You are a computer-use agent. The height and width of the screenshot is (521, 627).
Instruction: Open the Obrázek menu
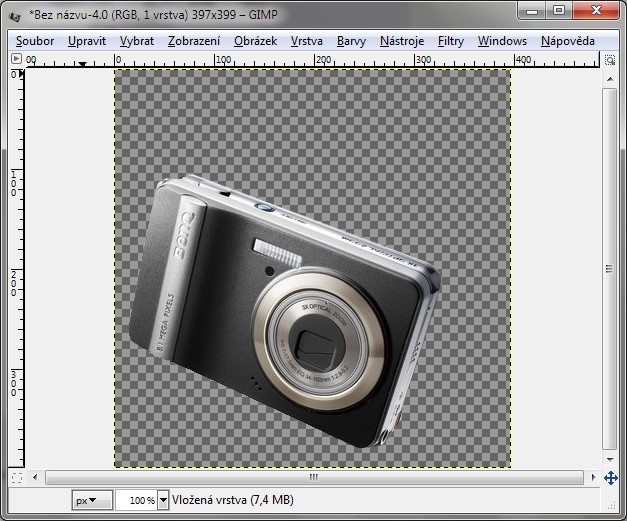coord(256,41)
